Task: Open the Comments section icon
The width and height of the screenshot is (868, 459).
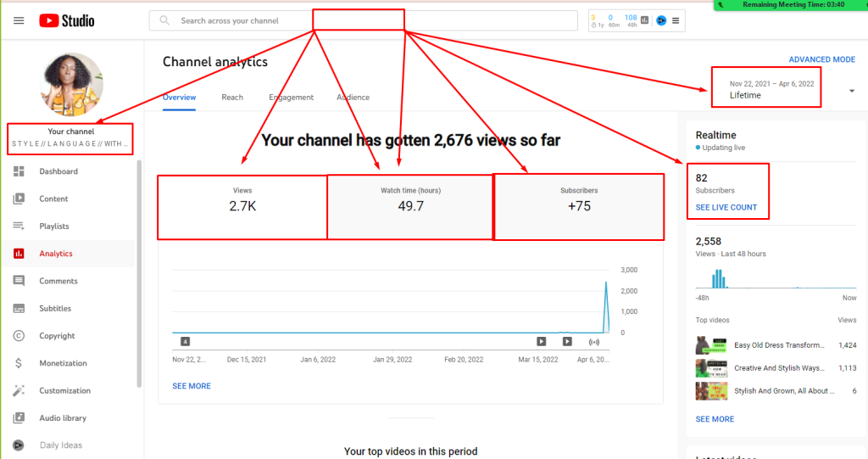Action: pyautogui.click(x=19, y=281)
